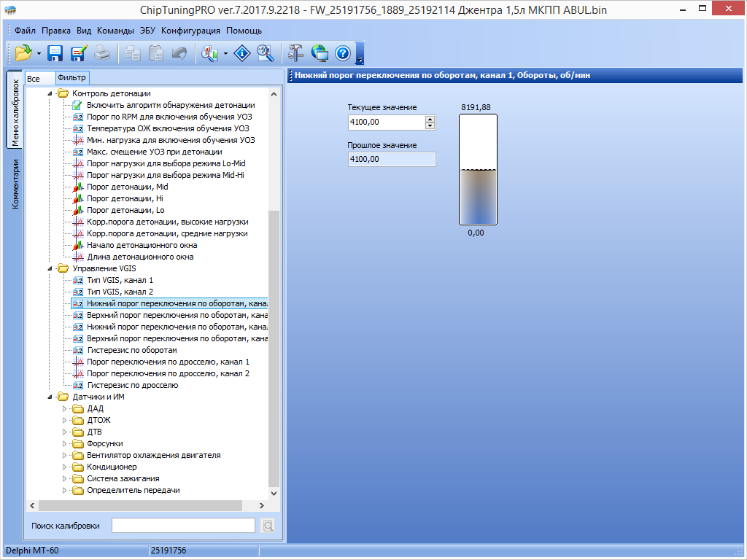The width and height of the screenshot is (747, 560).
Task: Click the blue question mark help icon
Action: (343, 52)
